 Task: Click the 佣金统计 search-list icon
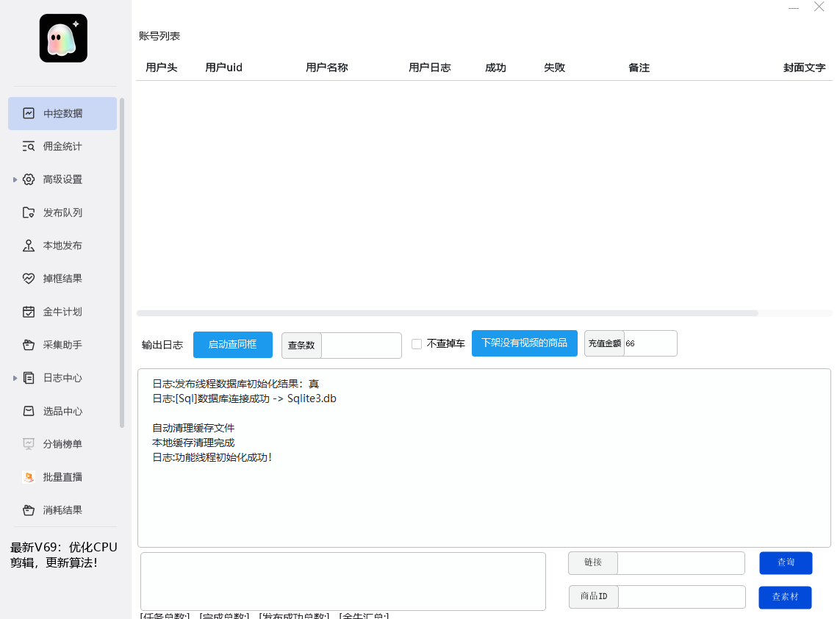tap(29, 146)
